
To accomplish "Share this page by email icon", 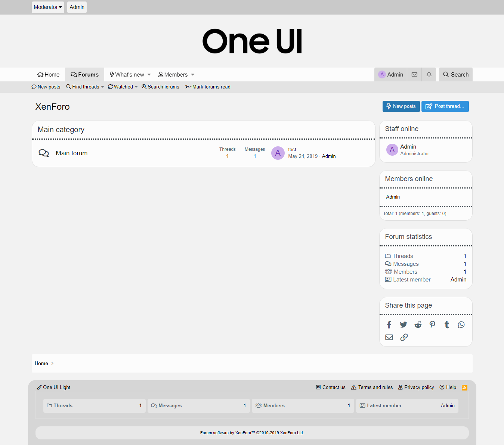I will pos(389,337).
